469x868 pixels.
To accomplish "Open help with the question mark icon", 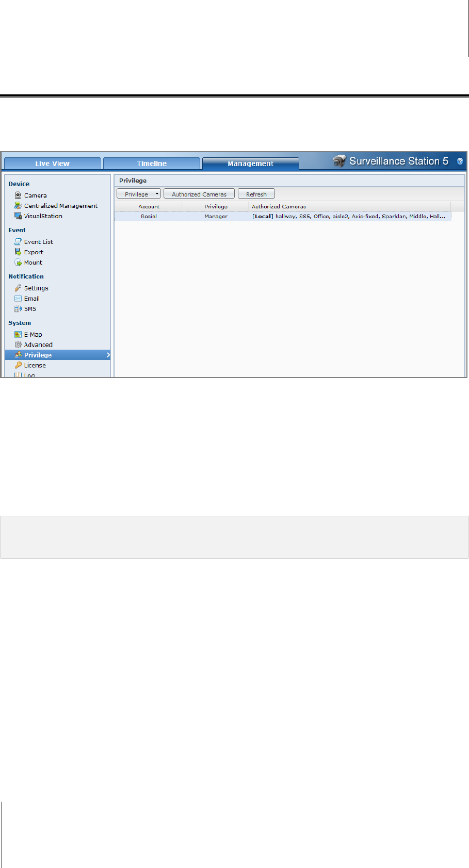I will coord(460,161).
